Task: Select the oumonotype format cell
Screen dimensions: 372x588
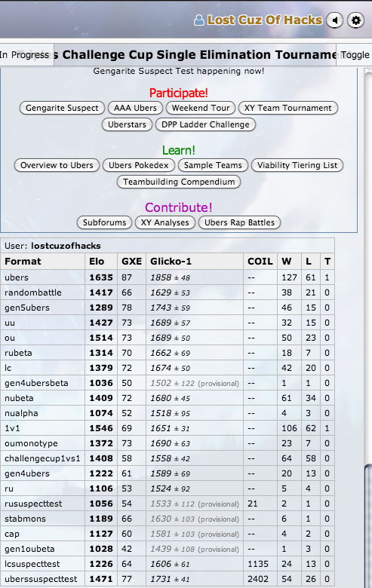Action: pyautogui.click(x=43, y=443)
